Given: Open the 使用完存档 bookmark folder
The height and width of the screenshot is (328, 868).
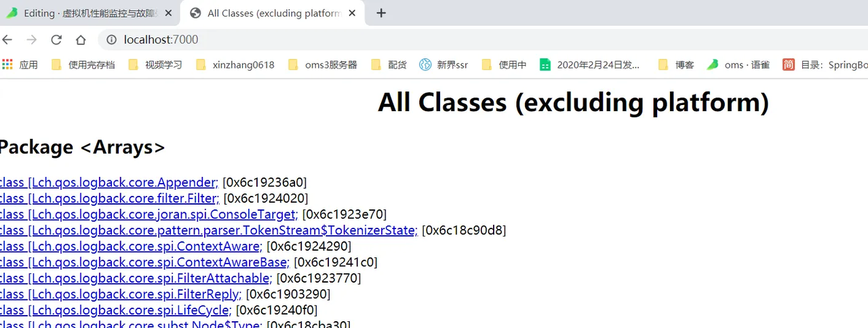Looking at the screenshot, I should coord(83,65).
